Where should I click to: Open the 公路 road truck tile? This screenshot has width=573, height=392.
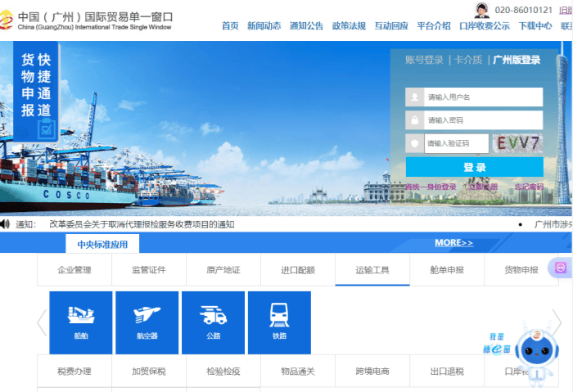pyautogui.click(x=213, y=322)
